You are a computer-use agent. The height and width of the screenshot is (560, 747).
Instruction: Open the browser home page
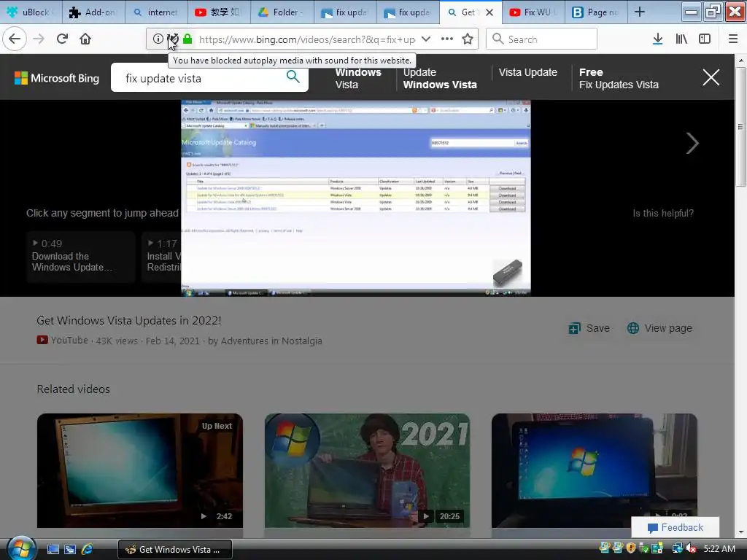[85, 39]
